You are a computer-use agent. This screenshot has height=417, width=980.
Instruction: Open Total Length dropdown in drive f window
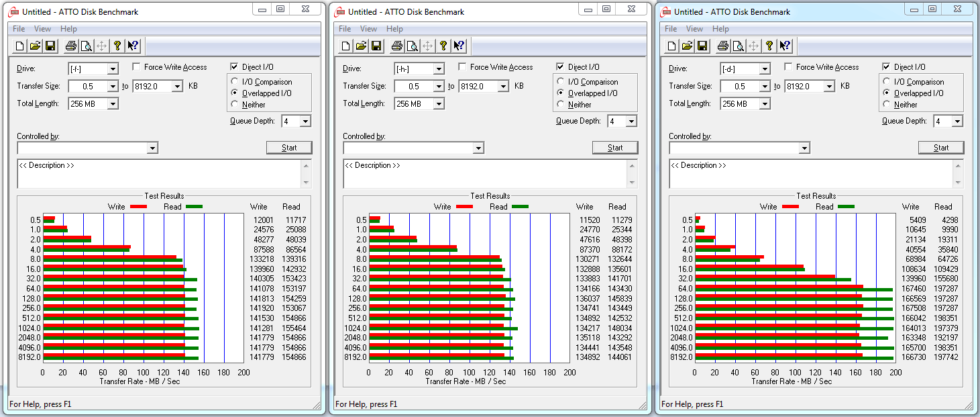[113, 103]
